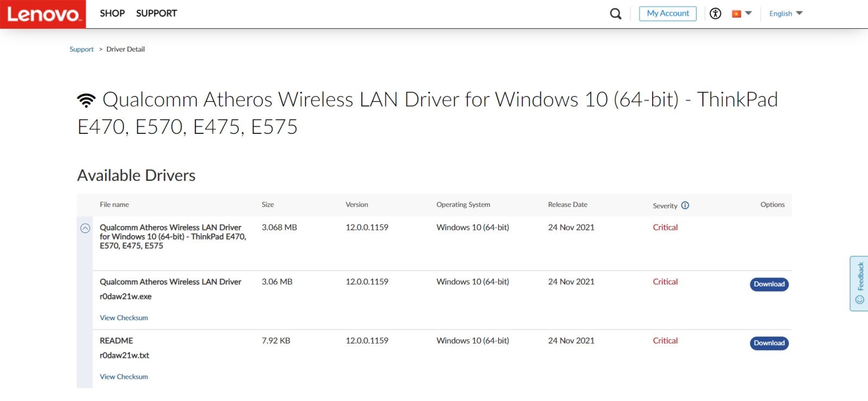The height and width of the screenshot is (401, 868).
Task: Click the Release Date column header
Action: coord(567,205)
